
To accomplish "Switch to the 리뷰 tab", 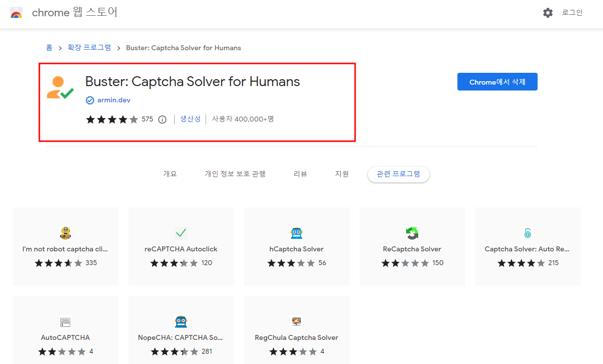I will (x=300, y=174).
